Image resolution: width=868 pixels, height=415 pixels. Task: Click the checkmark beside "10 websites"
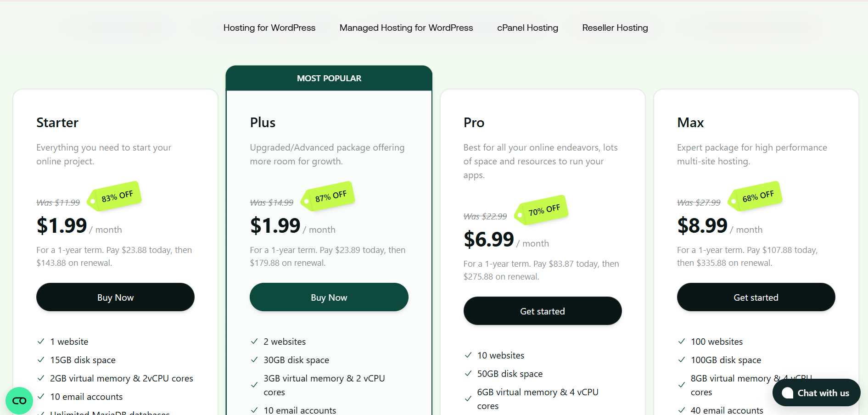468,355
